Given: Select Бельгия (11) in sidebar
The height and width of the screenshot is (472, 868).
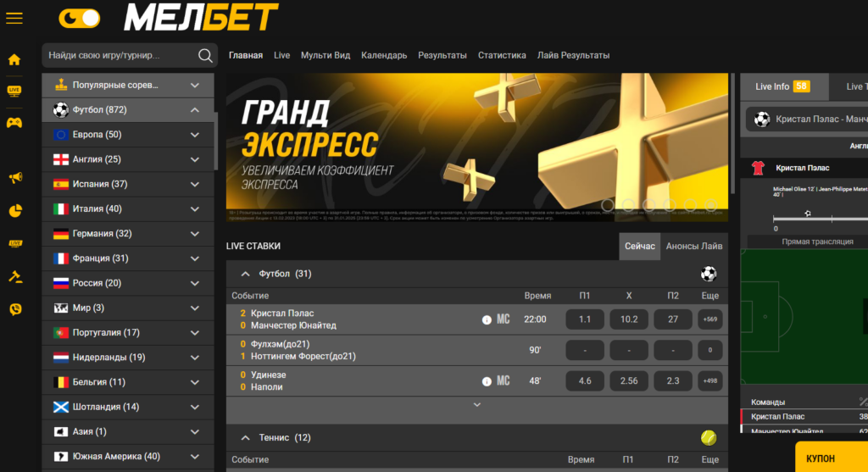Looking at the screenshot, I should (x=128, y=382).
